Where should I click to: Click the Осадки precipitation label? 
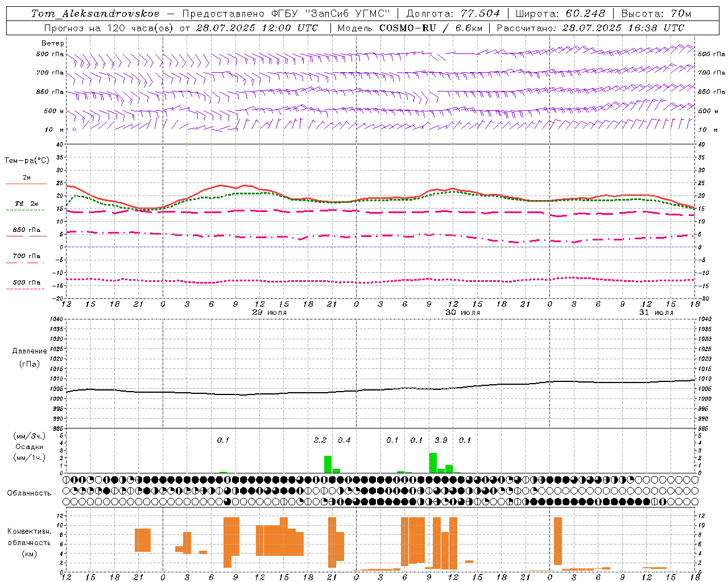(x=29, y=447)
